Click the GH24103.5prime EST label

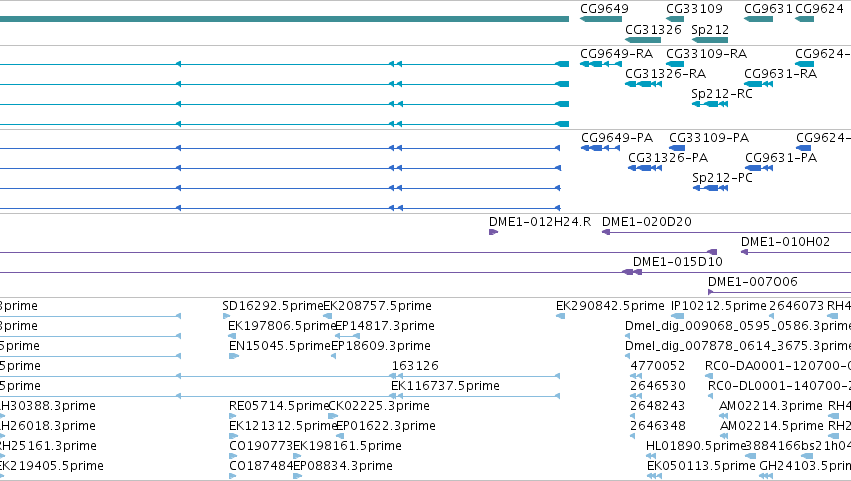point(805,467)
